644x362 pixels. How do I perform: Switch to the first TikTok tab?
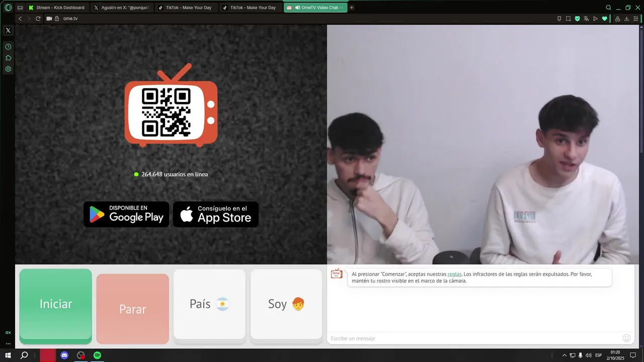186,8
